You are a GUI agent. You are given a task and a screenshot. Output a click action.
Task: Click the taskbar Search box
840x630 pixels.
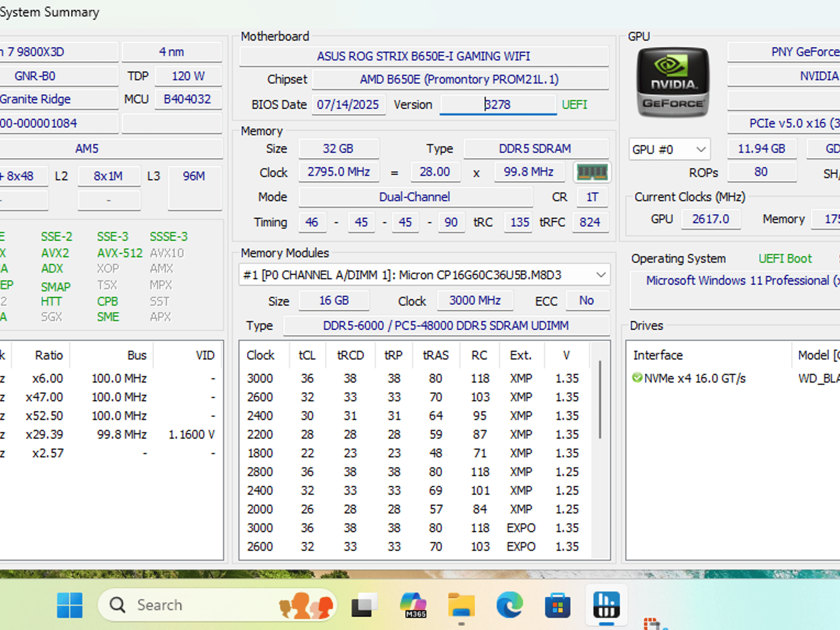(217, 605)
